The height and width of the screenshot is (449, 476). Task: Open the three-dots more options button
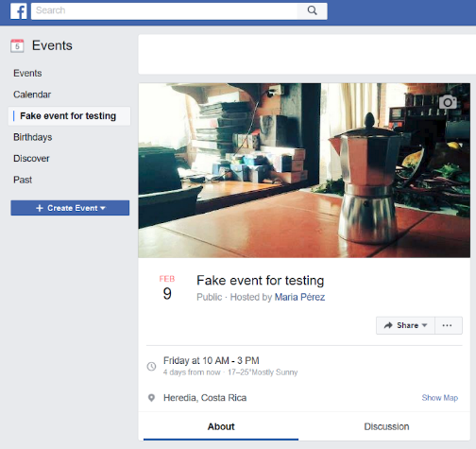[x=449, y=325]
